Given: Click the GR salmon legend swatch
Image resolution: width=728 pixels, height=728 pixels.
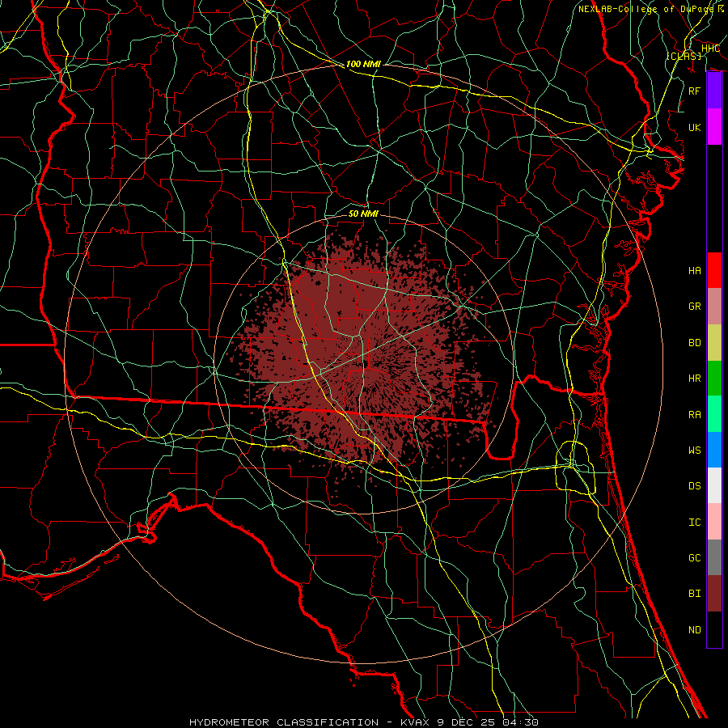Looking at the screenshot, I should click(x=714, y=306).
